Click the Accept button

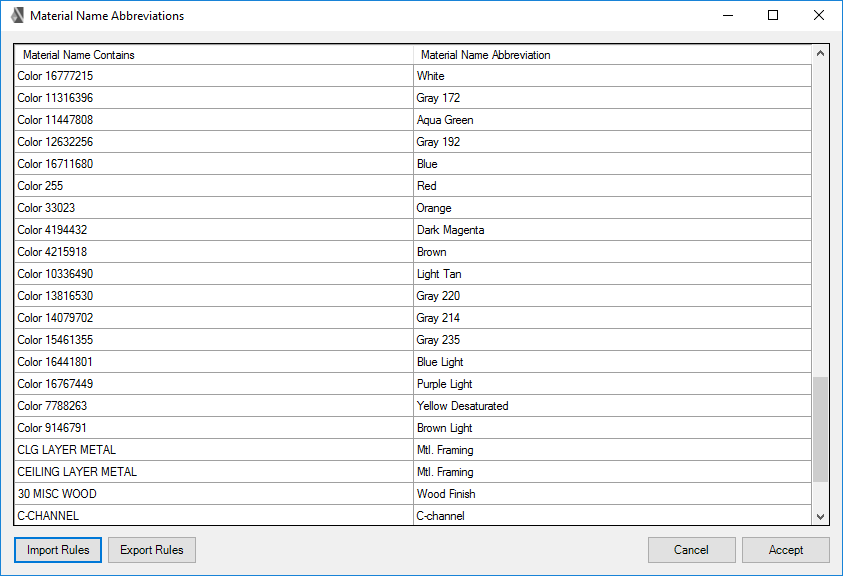tap(785, 550)
